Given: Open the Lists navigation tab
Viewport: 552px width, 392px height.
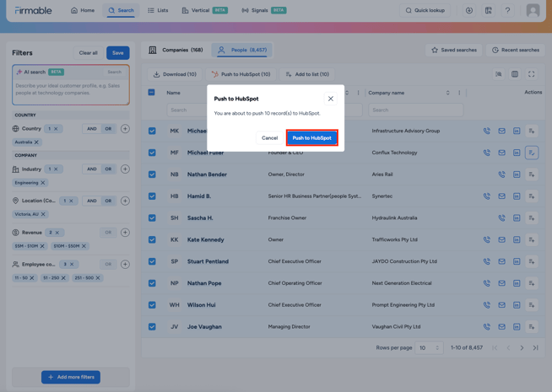Looking at the screenshot, I should pos(158,10).
